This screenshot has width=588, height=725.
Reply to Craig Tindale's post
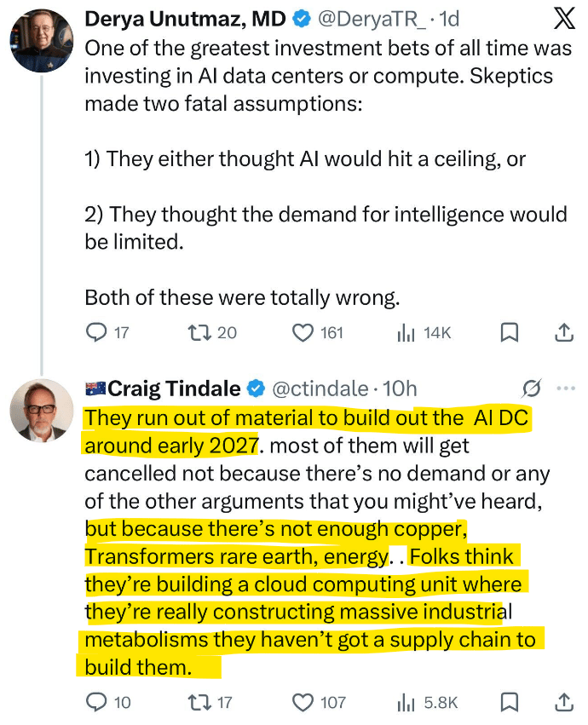point(98,702)
